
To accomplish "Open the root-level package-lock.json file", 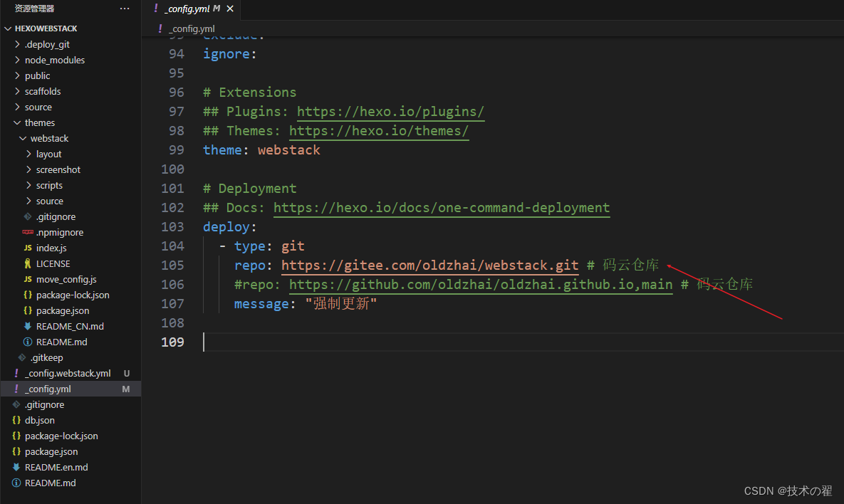I will 61,436.
